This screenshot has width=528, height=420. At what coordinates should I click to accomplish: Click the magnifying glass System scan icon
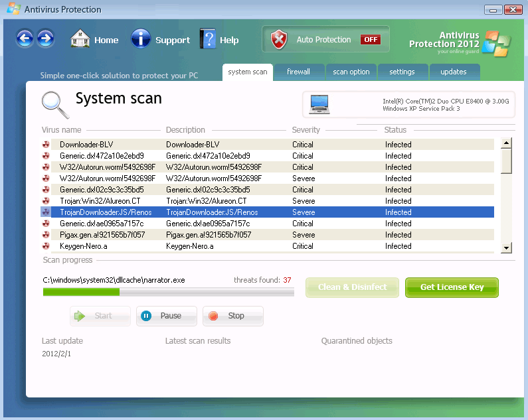click(x=54, y=104)
